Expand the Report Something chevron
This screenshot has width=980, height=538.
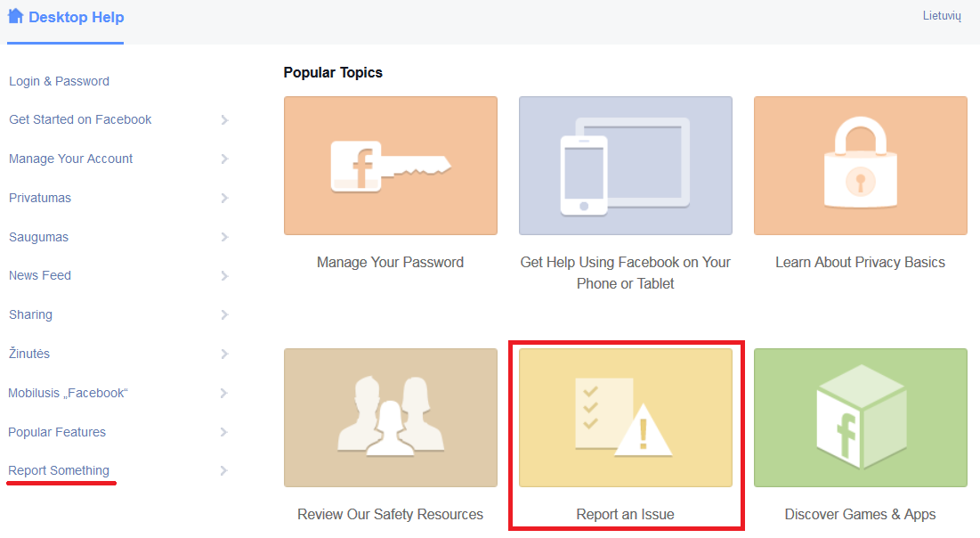(224, 470)
